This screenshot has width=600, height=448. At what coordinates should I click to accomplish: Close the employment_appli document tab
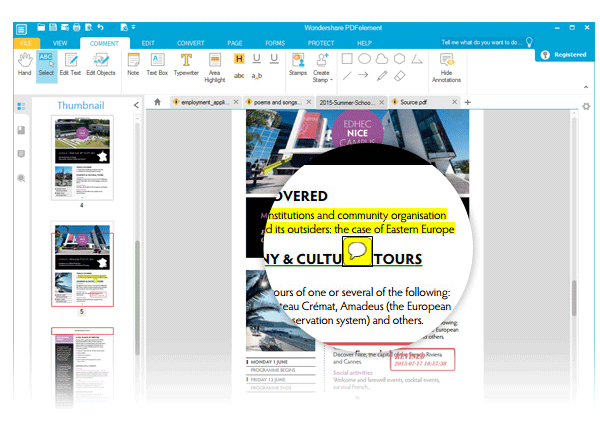pos(236,102)
